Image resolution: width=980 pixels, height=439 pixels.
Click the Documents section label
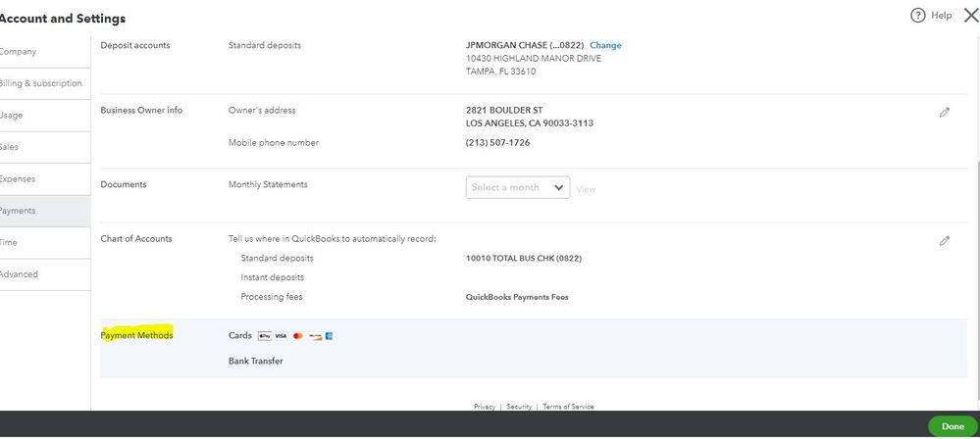(124, 184)
